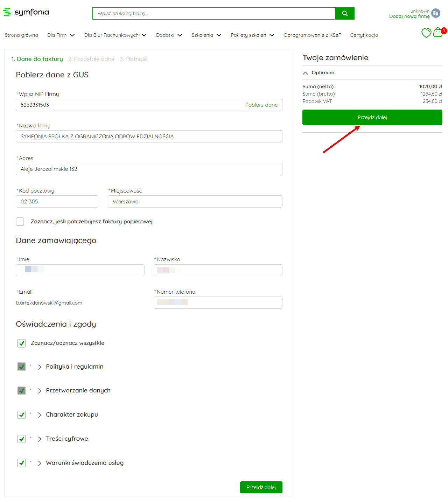Click Przejdź dalej in order summary
This screenshot has width=448, height=502.
click(x=372, y=117)
